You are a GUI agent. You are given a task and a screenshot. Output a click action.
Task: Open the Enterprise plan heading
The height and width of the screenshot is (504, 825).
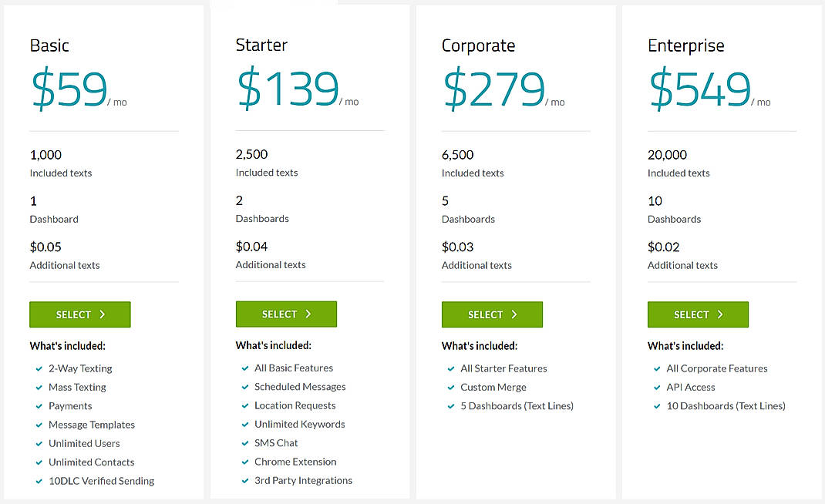click(685, 45)
